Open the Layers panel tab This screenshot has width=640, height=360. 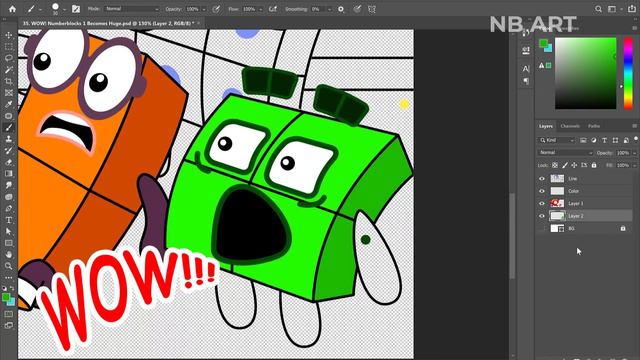coord(546,126)
